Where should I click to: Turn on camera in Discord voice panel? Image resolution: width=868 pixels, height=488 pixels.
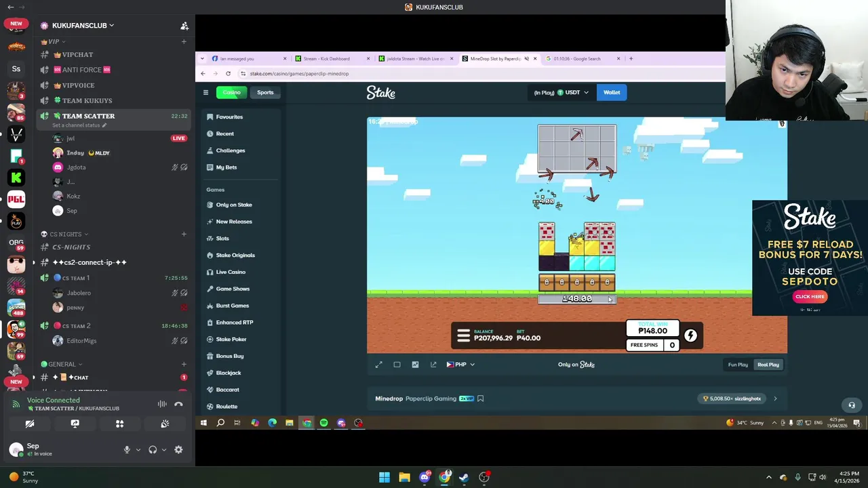pyautogui.click(x=30, y=424)
